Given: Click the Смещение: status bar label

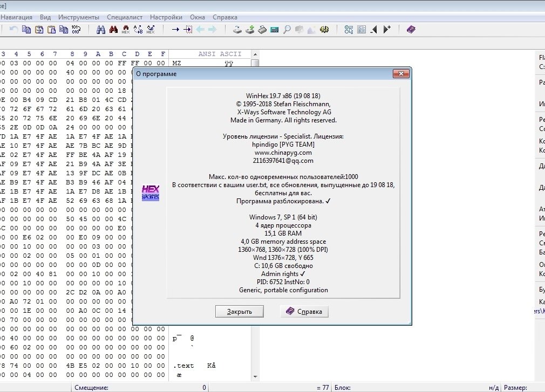Looking at the screenshot, I should 91,388.
